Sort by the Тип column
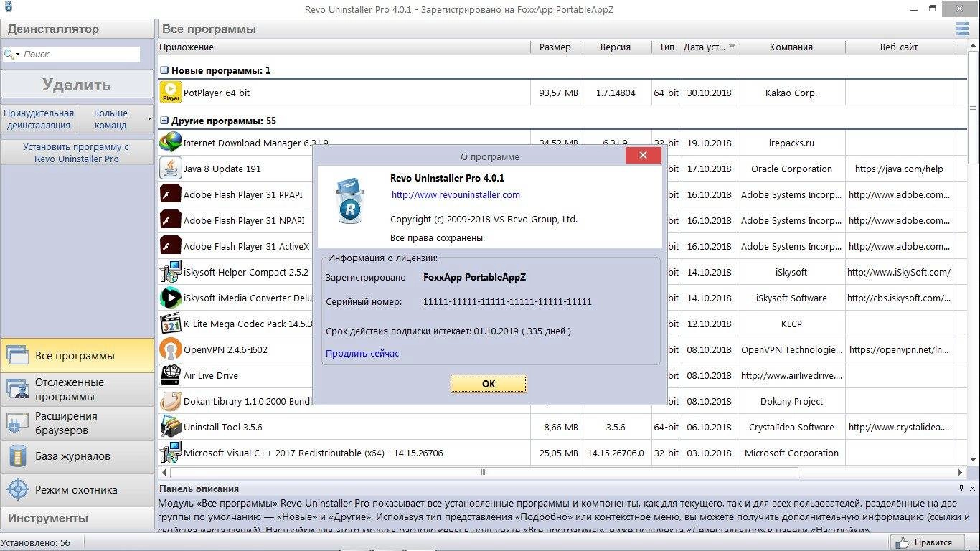The image size is (980, 551). [x=666, y=47]
